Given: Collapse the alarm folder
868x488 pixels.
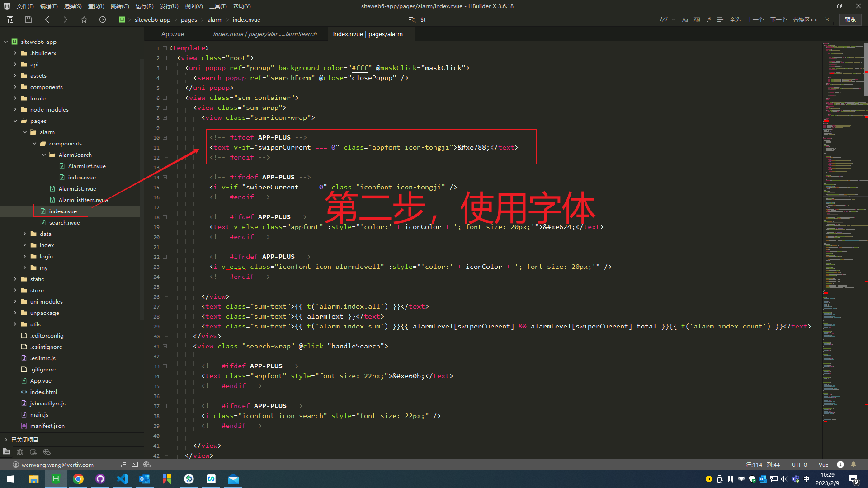Looking at the screenshot, I should click(25, 132).
